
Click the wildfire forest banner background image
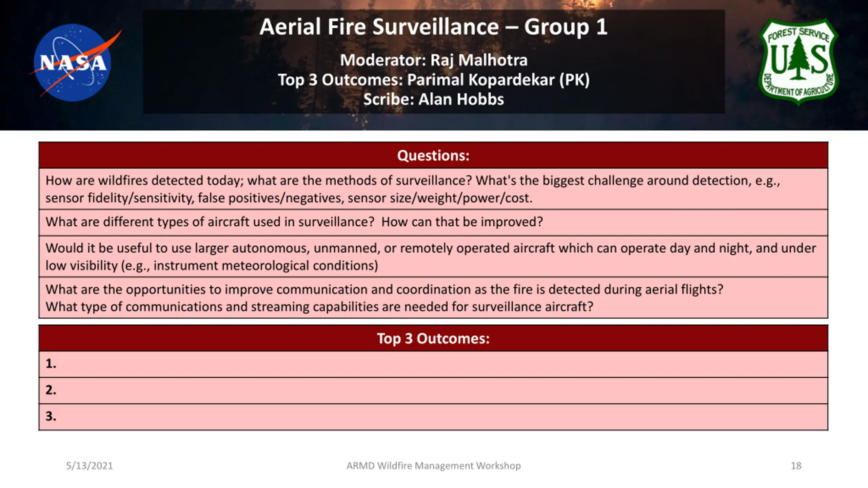point(434,122)
